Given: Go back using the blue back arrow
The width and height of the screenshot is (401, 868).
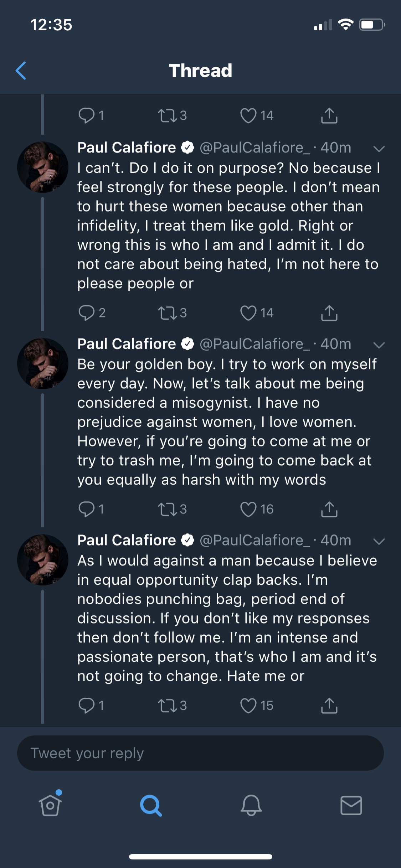Looking at the screenshot, I should click(21, 71).
